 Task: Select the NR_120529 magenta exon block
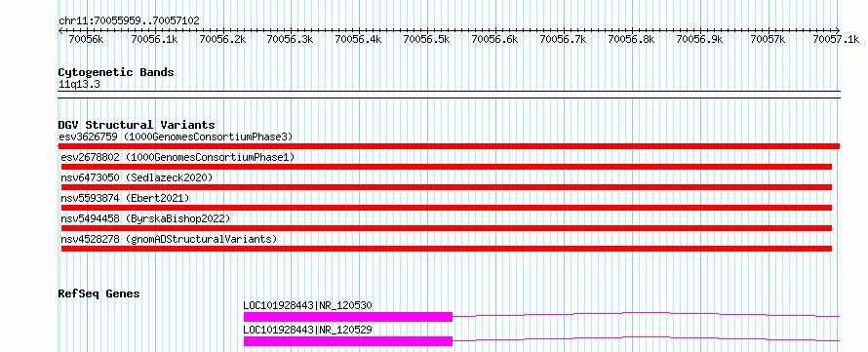tap(348, 341)
